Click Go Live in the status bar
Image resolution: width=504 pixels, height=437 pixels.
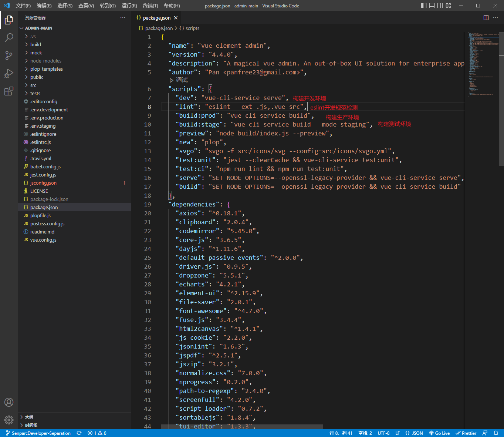click(439, 433)
